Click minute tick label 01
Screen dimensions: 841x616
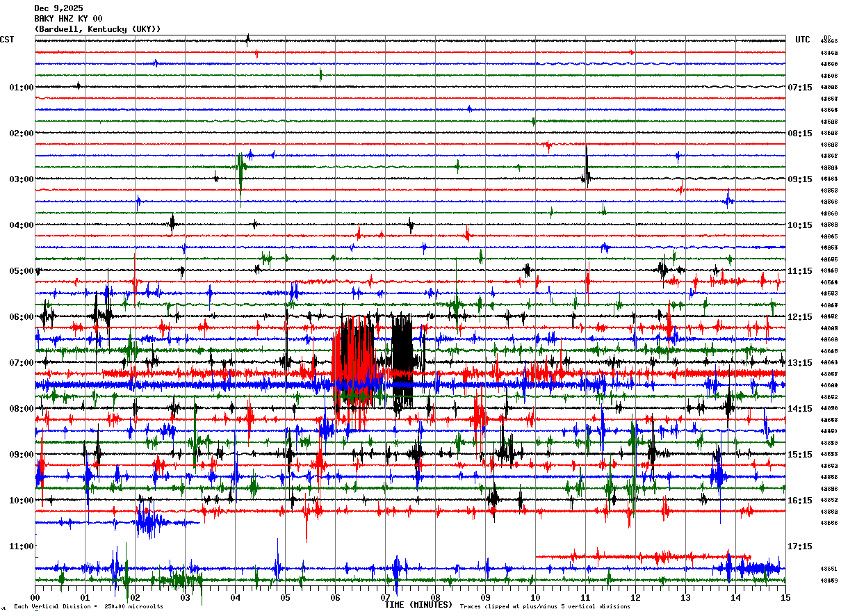point(85,597)
